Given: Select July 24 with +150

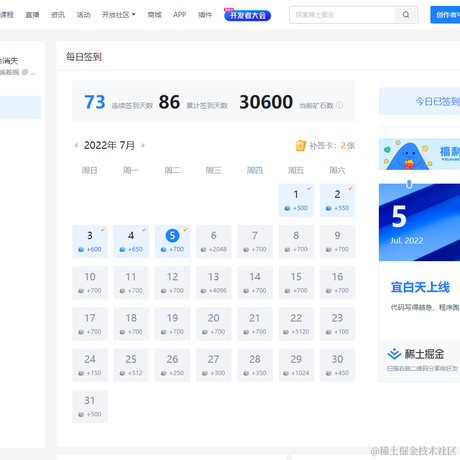Looking at the screenshot, I should point(90,365).
